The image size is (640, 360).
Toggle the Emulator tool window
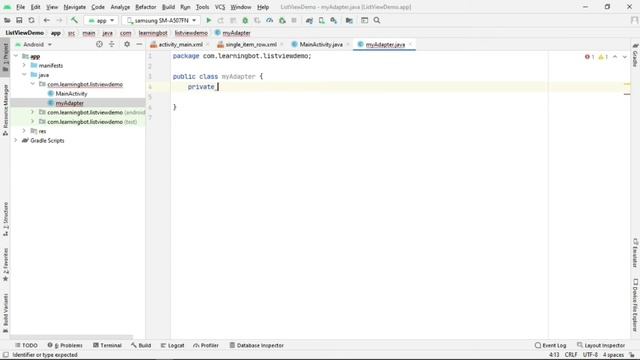tap(635, 253)
